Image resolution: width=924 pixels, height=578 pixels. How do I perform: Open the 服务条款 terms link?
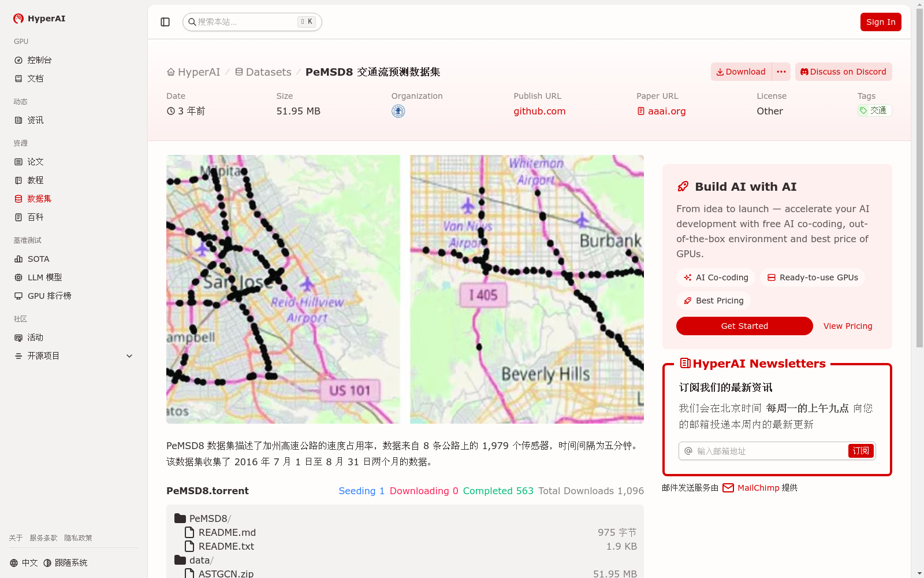coord(43,538)
